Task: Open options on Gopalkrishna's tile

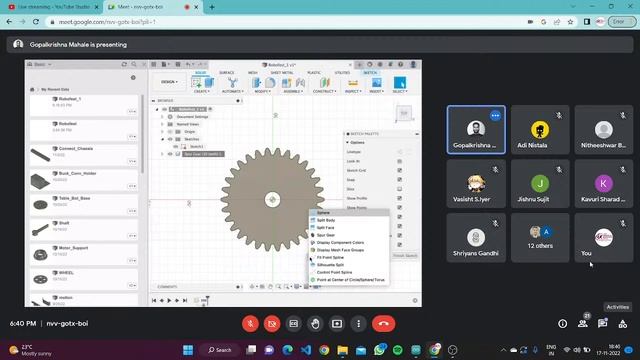Action: tap(495, 116)
